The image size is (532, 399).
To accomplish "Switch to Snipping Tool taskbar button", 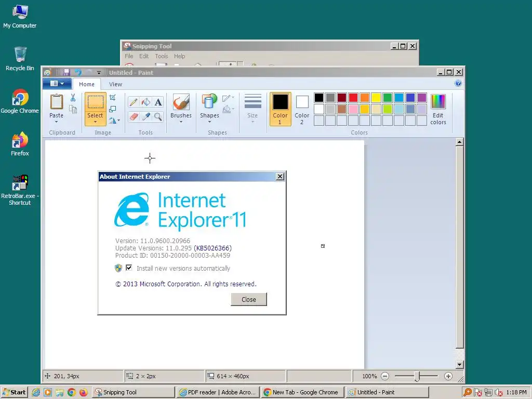I will point(134,392).
